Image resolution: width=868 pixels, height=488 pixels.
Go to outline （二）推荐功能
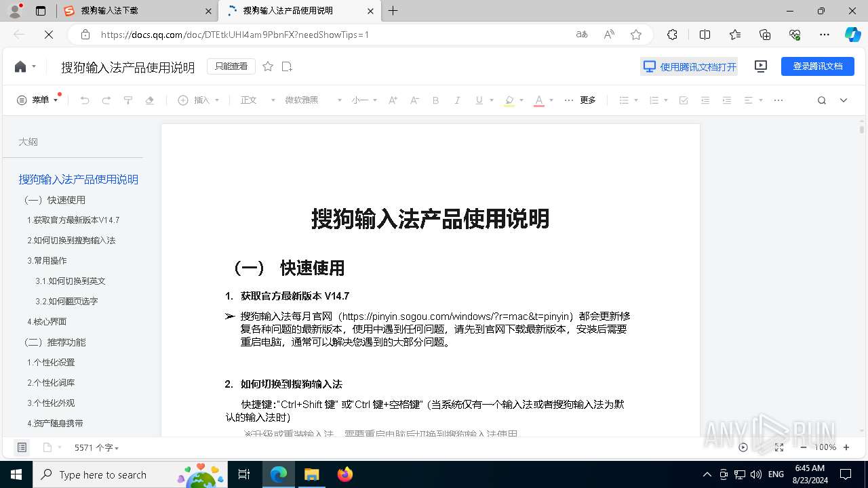pyautogui.click(x=55, y=342)
